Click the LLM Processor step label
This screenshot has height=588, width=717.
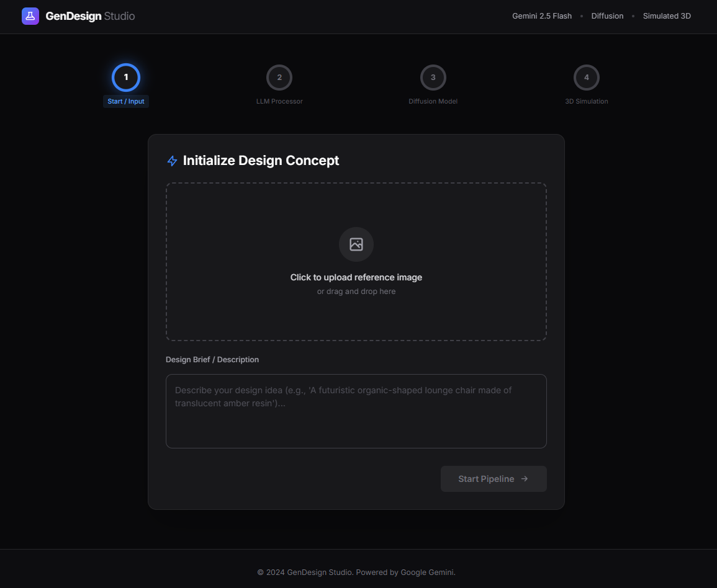(x=279, y=101)
